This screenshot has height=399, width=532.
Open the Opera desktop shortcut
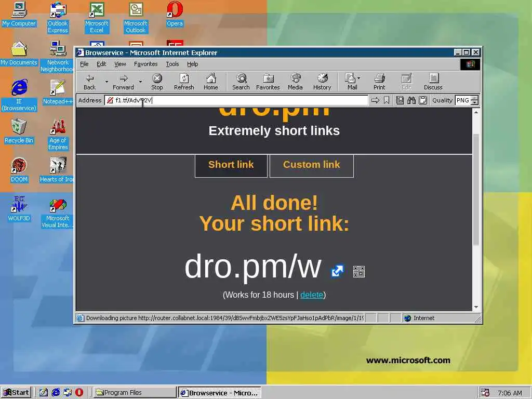point(175,14)
